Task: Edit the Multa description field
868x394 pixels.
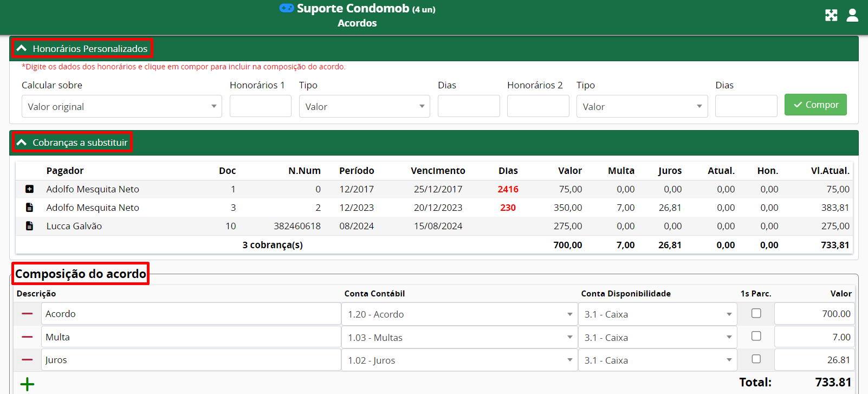Action: click(x=191, y=337)
